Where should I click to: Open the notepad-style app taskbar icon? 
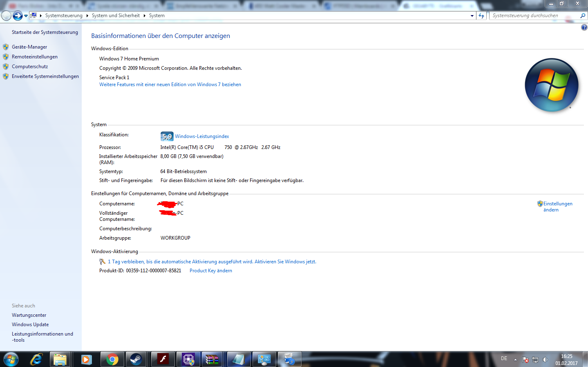coord(239,359)
